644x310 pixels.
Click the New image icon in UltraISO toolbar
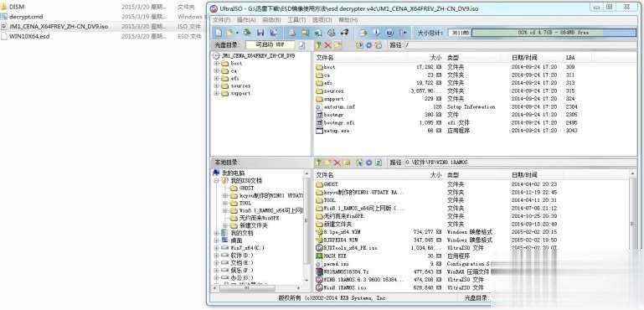[219, 33]
